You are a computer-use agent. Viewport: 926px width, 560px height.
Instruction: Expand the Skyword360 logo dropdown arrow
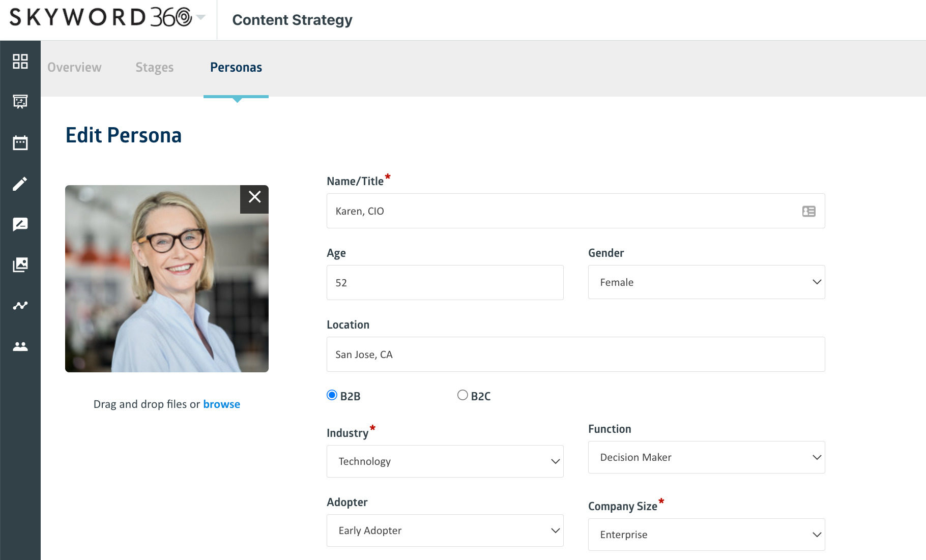pyautogui.click(x=201, y=17)
